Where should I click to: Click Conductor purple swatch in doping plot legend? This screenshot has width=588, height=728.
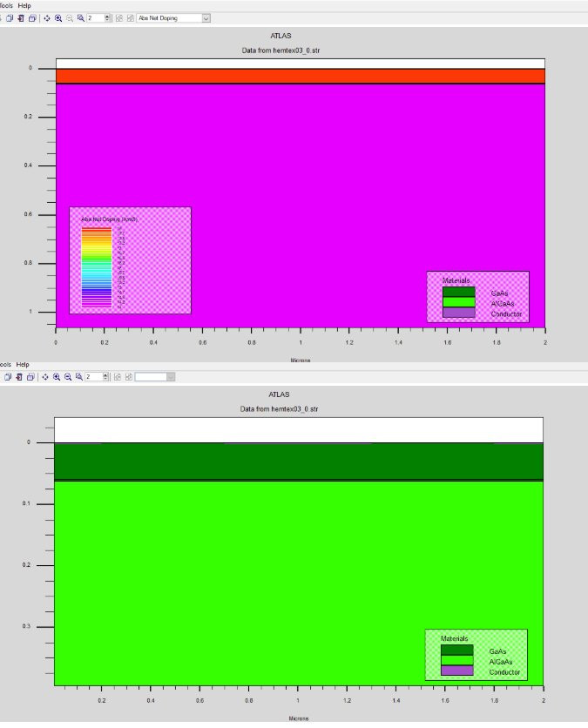point(458,313)
